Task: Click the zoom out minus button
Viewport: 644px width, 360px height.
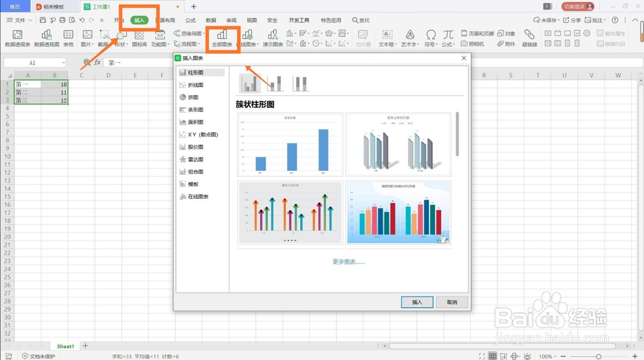Action: (563, 356)
